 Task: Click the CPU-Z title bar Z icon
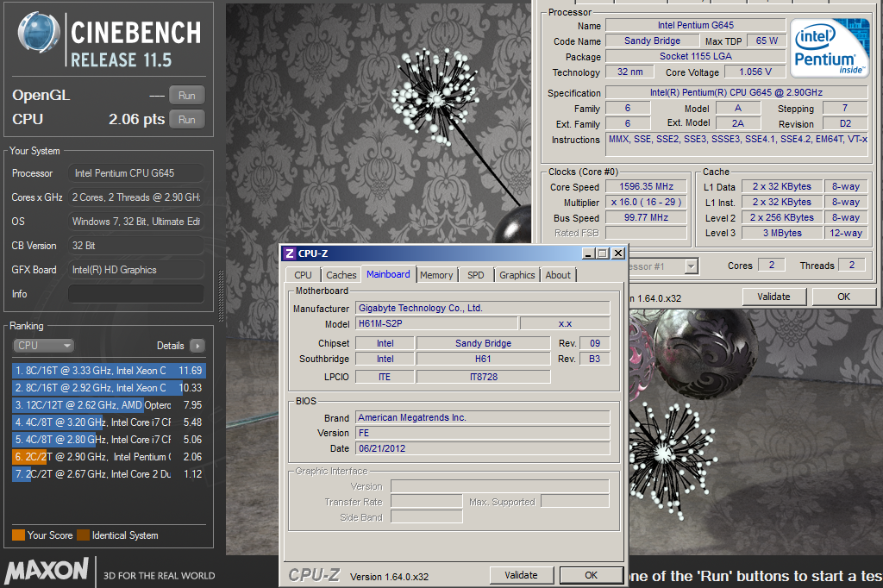tap(290, 253)
